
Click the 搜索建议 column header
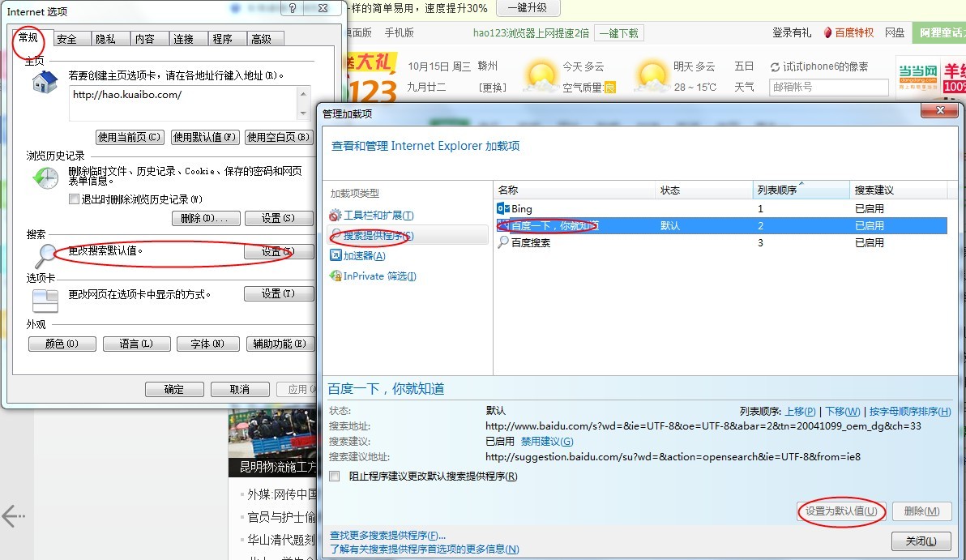point(898,190)
